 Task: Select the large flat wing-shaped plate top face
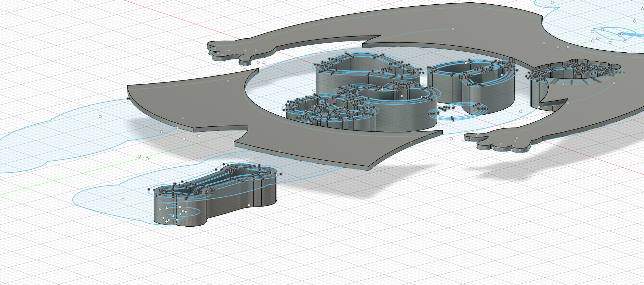[188, 104]
